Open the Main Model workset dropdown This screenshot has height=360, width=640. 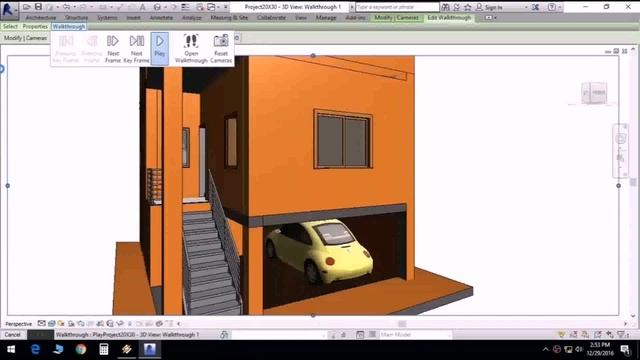(416, 335)
